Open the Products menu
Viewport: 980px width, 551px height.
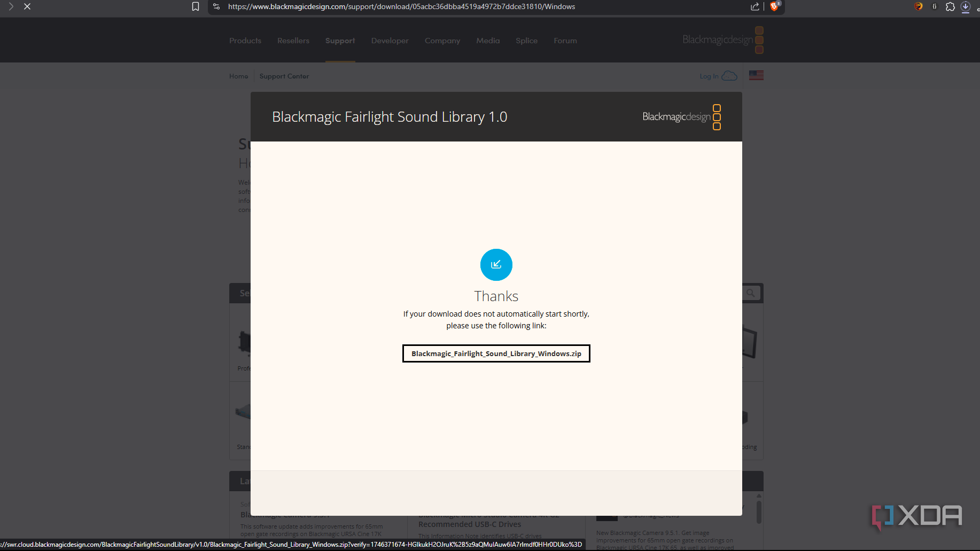point(245,41)
